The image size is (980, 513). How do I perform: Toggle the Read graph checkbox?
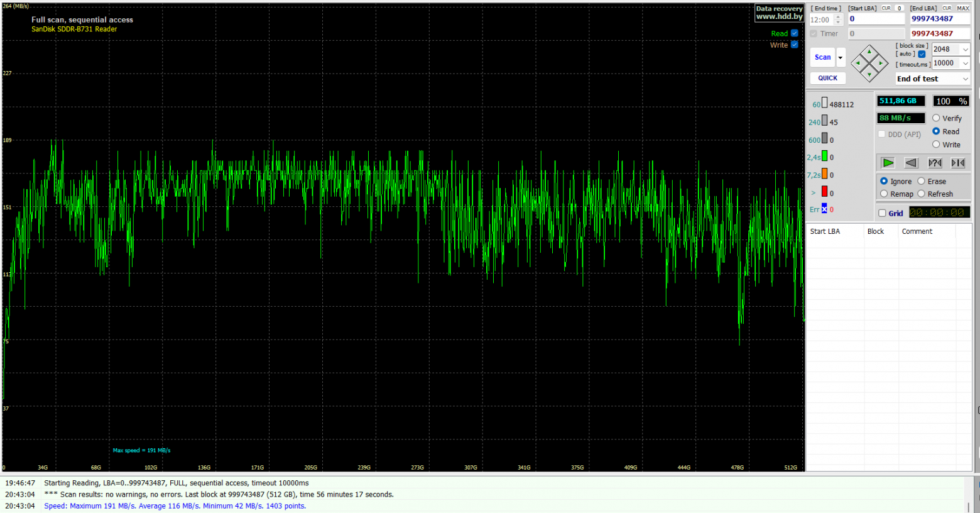[x=795, y=33]
